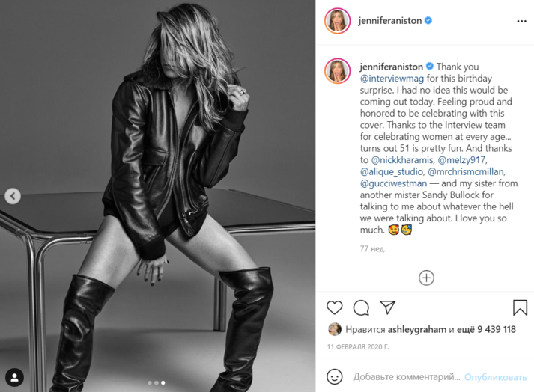This screenshot has height=392, width=534.
Task: View the 9 439 118 likes list
Action: (x=497, y=329)
